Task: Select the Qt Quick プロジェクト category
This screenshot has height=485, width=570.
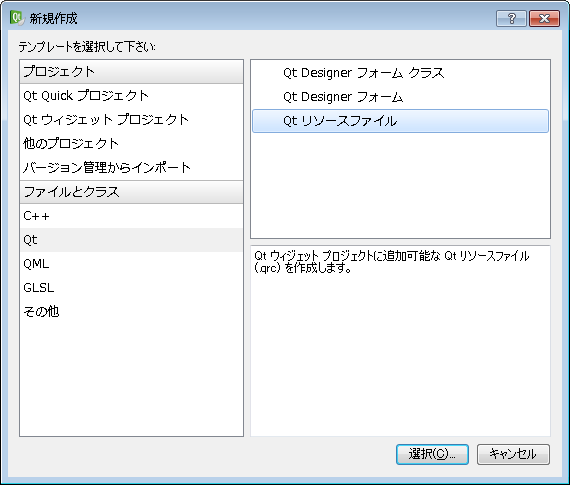Action: point(131,96)
